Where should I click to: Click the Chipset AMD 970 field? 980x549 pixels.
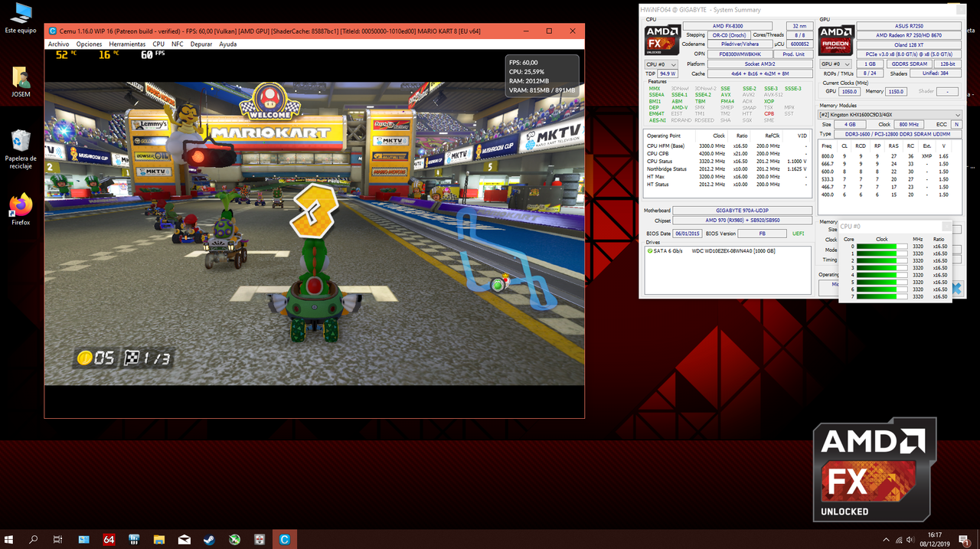point(743,220)
